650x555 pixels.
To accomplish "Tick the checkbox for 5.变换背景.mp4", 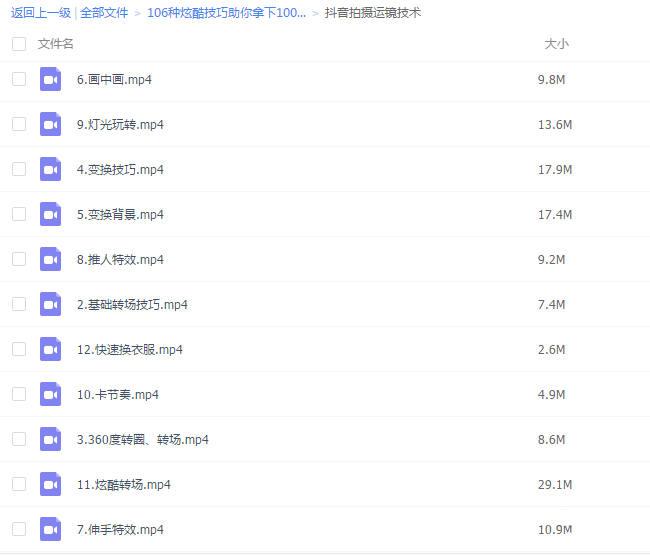I will click(19, 214).
